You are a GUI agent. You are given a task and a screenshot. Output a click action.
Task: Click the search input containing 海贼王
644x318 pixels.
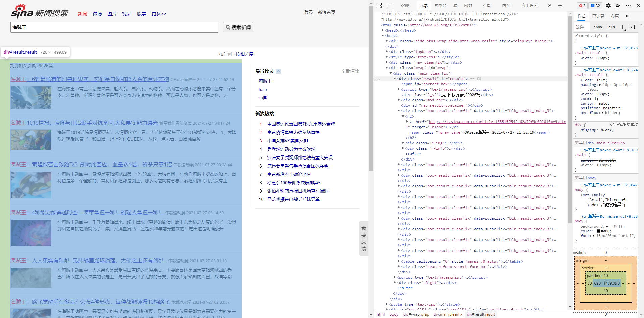114,27
